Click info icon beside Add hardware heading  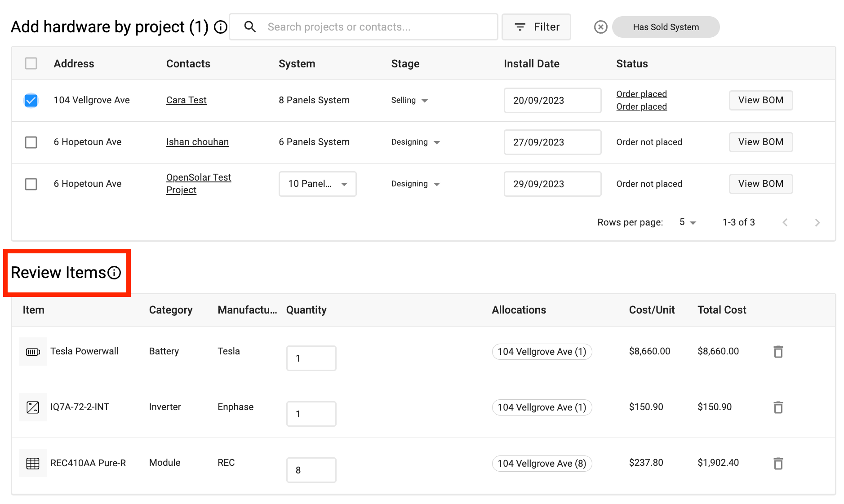220,27
